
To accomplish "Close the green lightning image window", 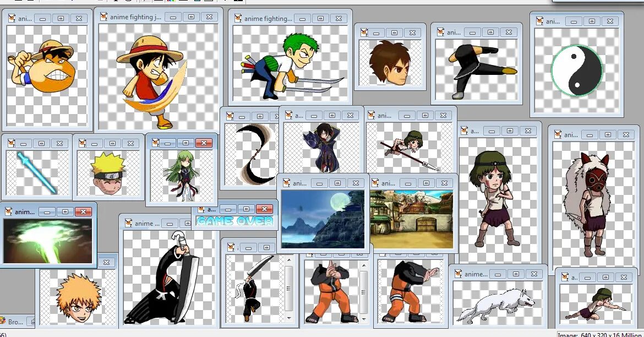I will tap(83, 211).
